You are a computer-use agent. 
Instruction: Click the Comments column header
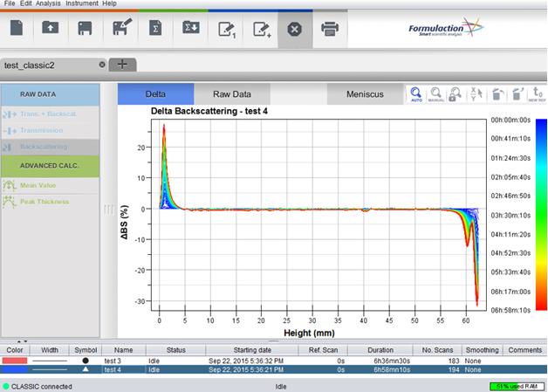pos(525,350)
